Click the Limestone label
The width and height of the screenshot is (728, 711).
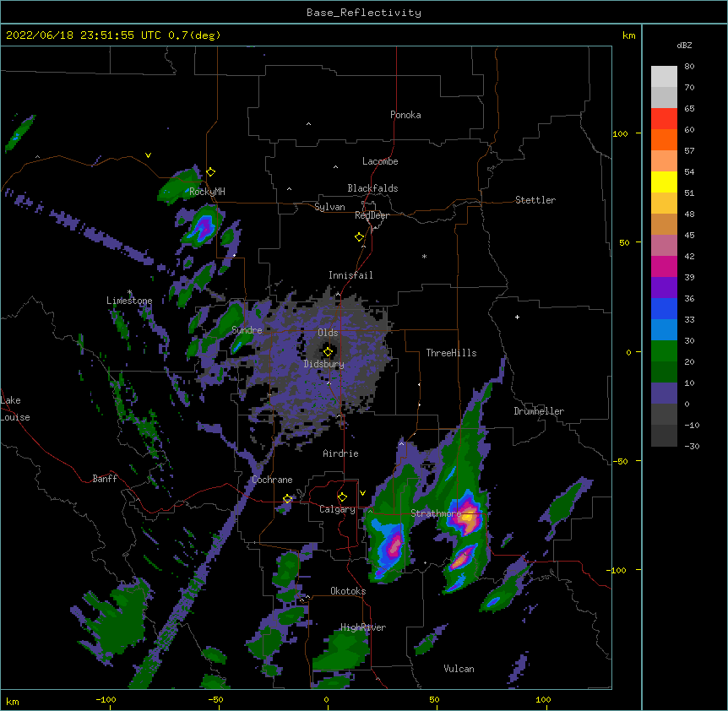(129, 301)
